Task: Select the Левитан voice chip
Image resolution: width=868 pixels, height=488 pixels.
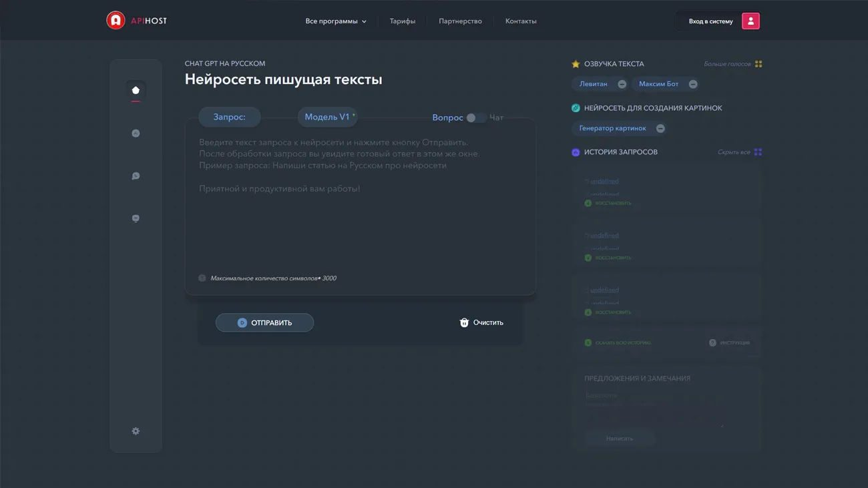Action: click(593, 84)
